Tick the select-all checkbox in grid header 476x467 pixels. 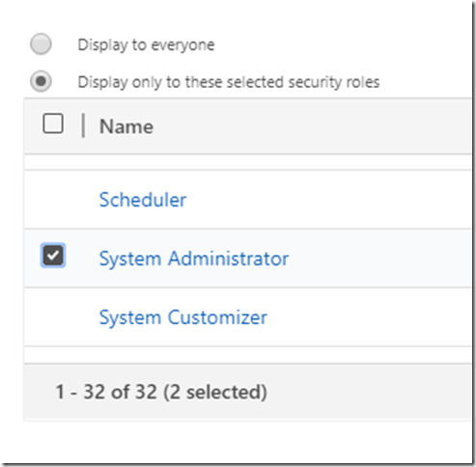pyautogui.click(x=53, y=124)
